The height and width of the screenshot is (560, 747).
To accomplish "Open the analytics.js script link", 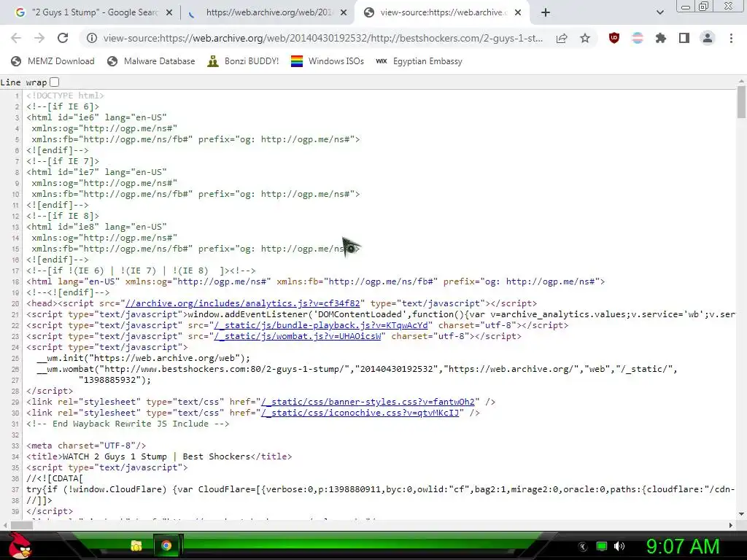I will (x=242, y=303).
